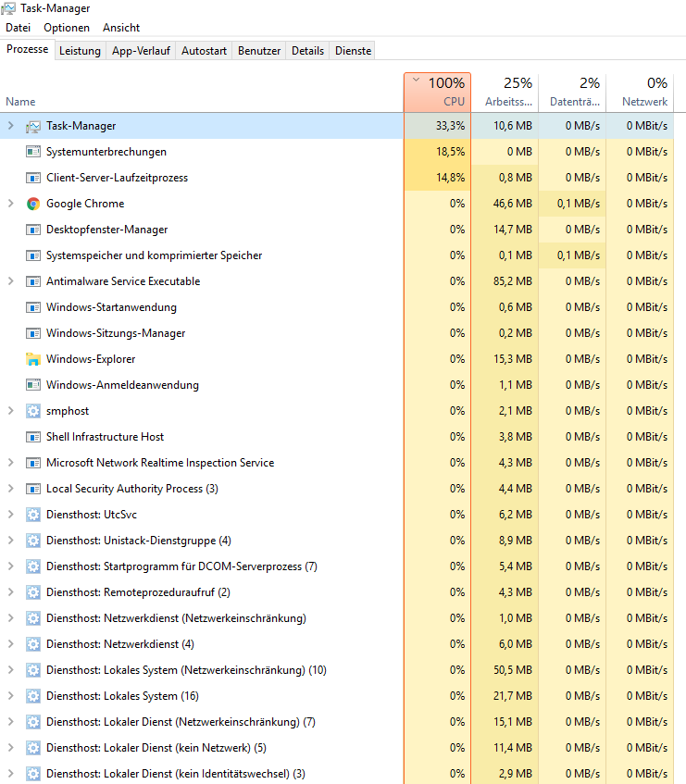Viewport: 686px width, 784px height.
Task: Expand the Google Chrome process group
Action: [x=10, y=204]
